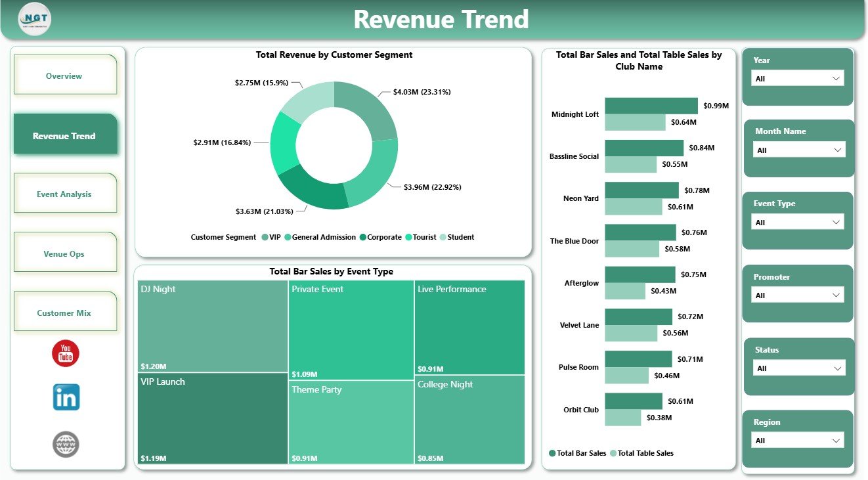
Task: Click the VIP legend color marker
Action: click(265, 237)
